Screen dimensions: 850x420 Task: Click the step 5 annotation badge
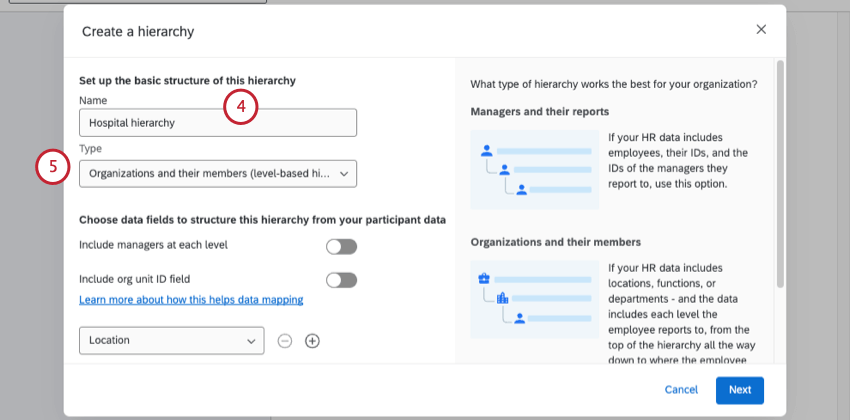pos(53,167)
